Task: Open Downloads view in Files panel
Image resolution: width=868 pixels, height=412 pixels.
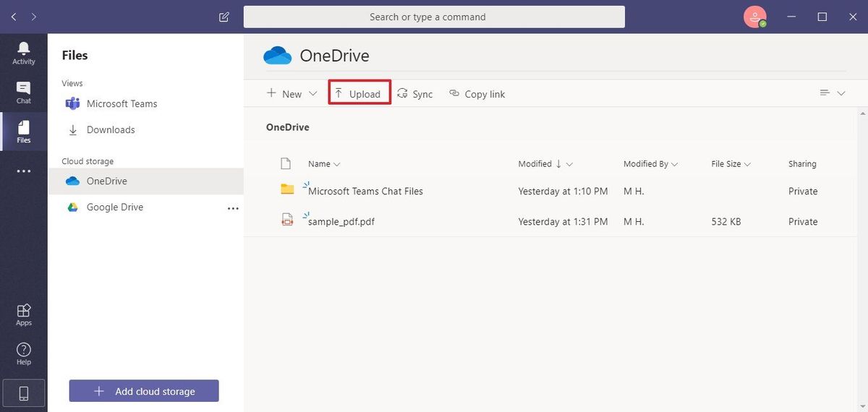Action: click(111, 130)
